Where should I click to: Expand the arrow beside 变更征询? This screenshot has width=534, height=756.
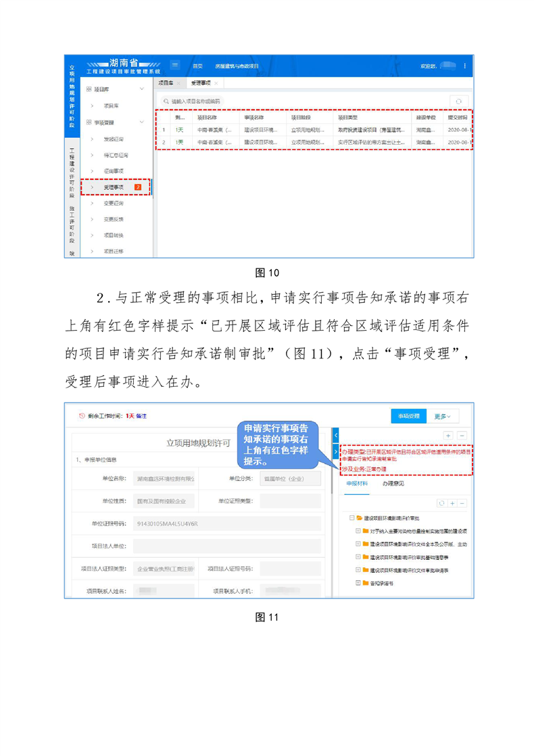click(92, 204)
